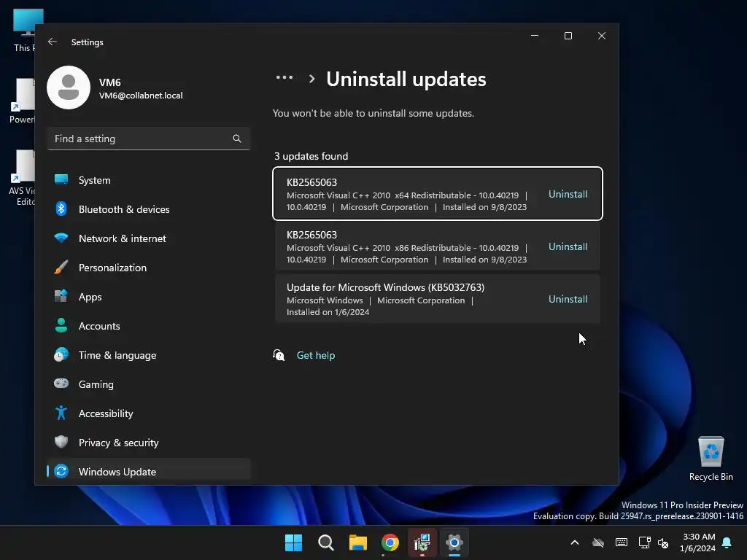The height and width of the screenshot is (560, 747).
Task: Click the Personalization paintbrush icon
Action: click(x=61, y=267)
